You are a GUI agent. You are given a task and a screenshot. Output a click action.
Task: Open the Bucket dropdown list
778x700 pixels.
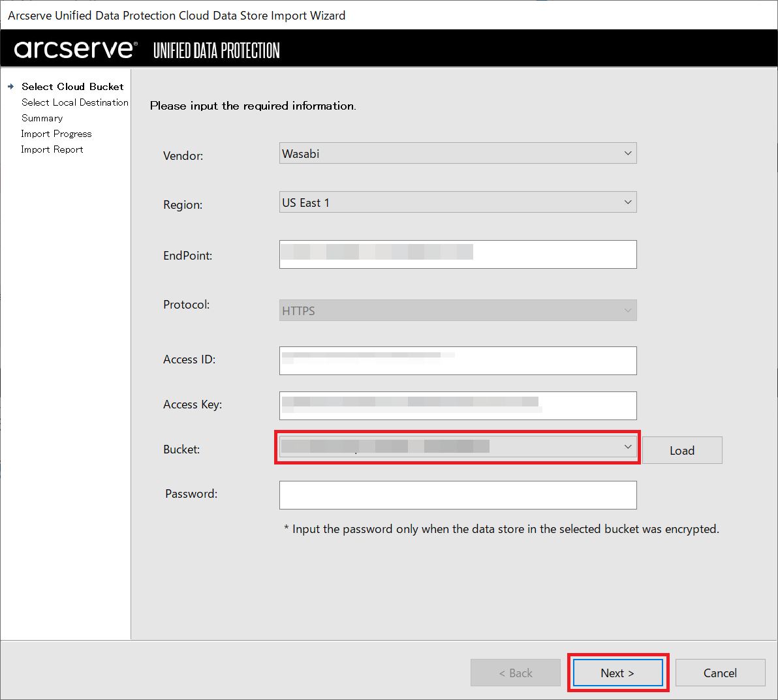458,446
